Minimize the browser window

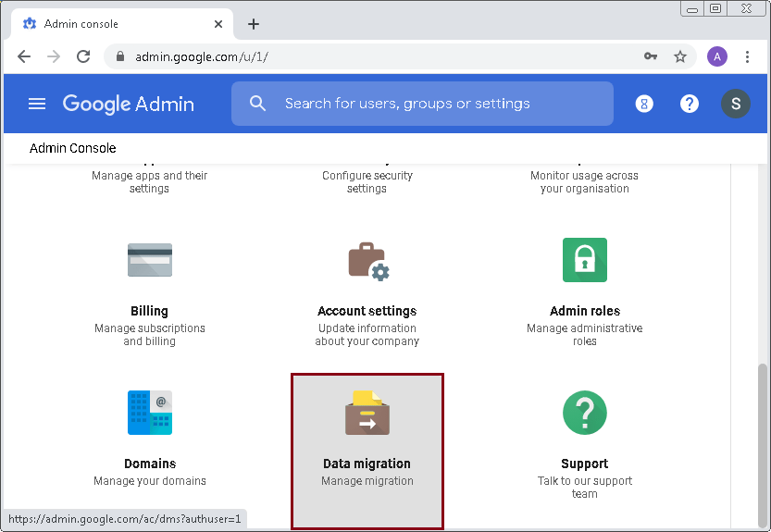(x=692, y=9)
